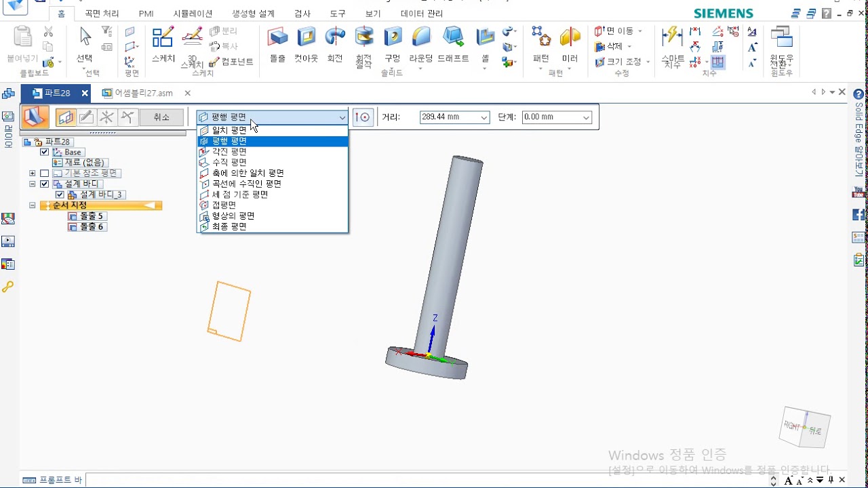Viewport: 868px width, 488px height.
Task: Select the 회전 (Revolve) tool
Action: pyautogui.click(x=335, y=45)
